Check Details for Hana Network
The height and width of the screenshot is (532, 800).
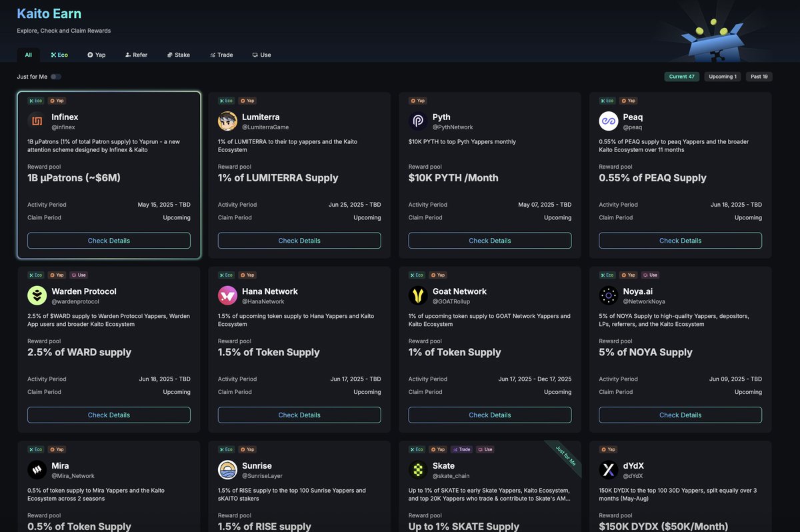coord(299,415)
